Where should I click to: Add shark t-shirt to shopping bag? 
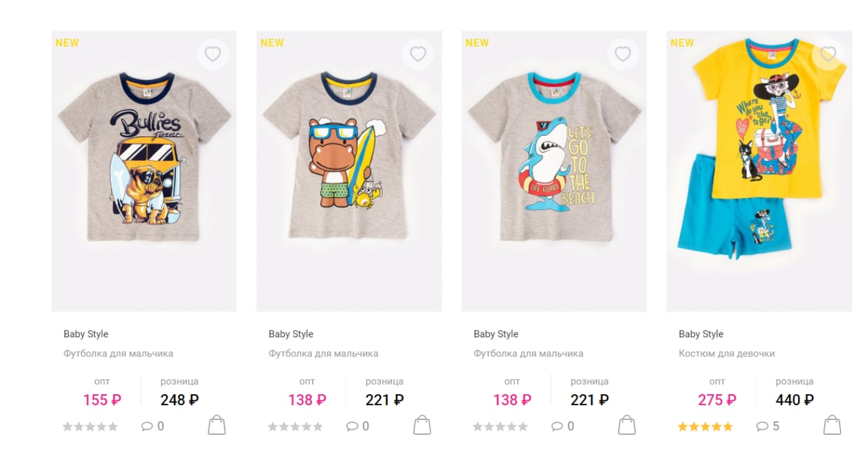[x=627, y=425]
